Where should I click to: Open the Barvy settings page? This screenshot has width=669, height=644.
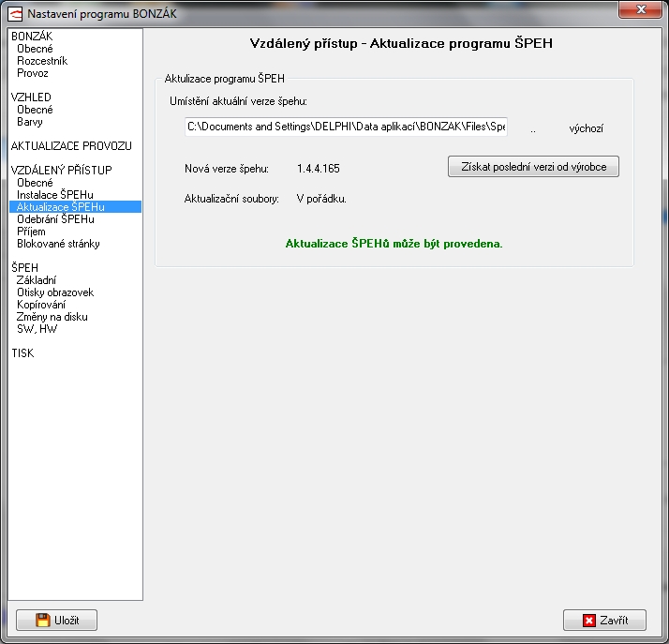tap(30, 122)
